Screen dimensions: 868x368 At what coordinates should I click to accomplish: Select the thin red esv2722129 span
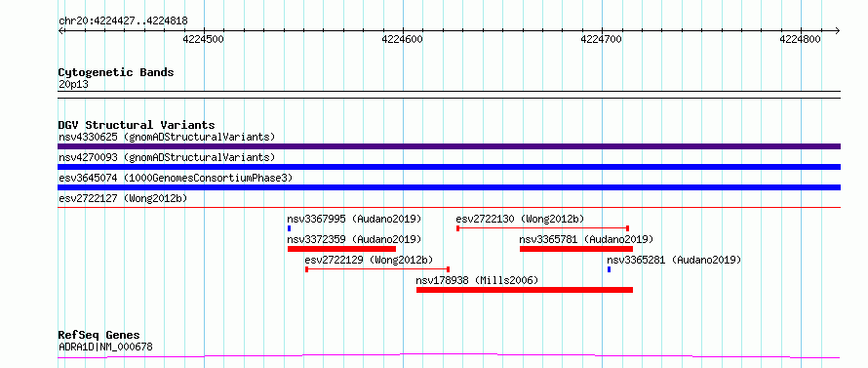tap(377, 269)
